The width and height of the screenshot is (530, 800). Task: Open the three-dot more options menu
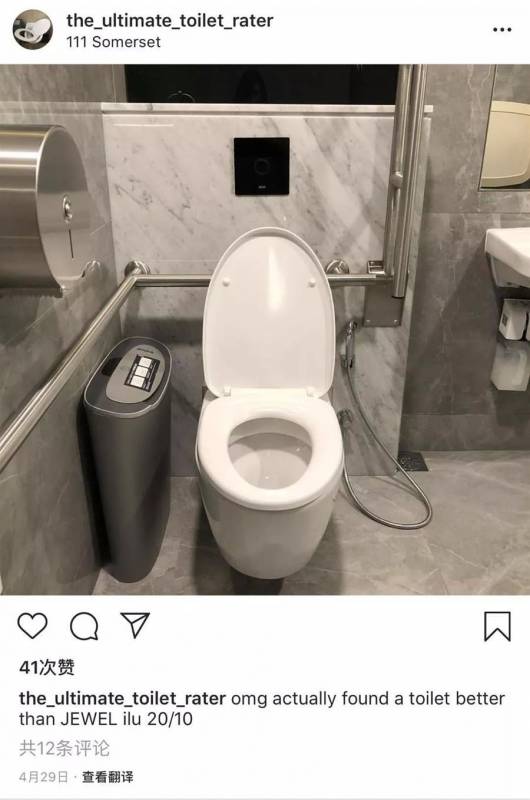(x=502, y=30)
